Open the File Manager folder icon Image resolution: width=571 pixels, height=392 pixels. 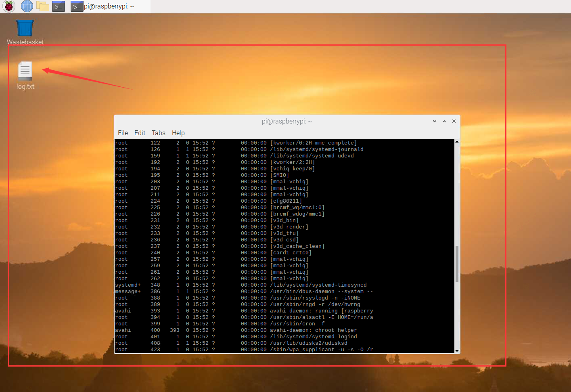(x=43, y=6)
